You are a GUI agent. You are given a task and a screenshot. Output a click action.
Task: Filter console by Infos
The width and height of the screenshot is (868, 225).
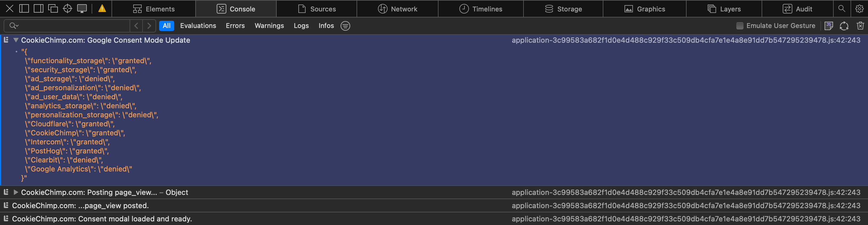pos(326,26)
